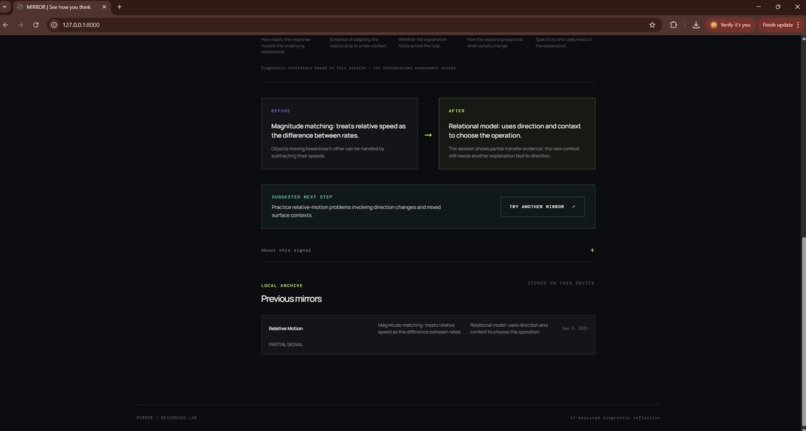The width and height of the screenshot is (806, 431).
Task: Close the MIRROR tab
Action: click(x=104, y=7)
